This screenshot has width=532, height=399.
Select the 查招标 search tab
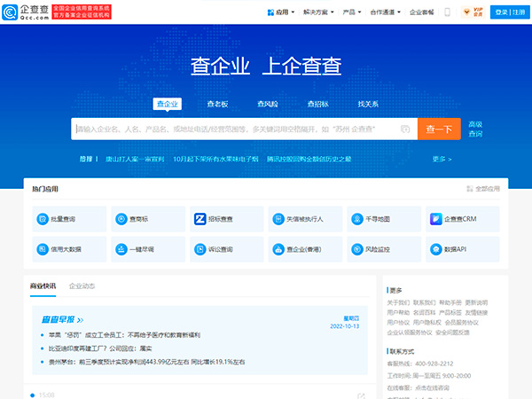(x=318, y=104)
